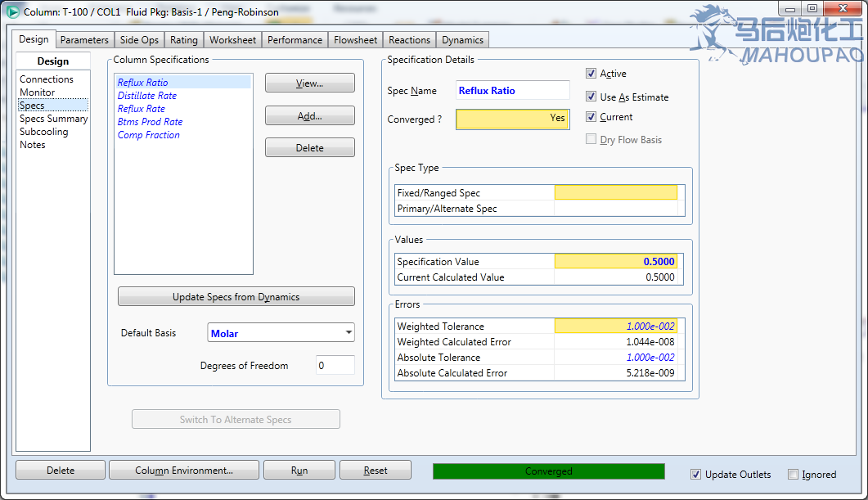Click the Degrees of Freedom field
Image resolution: width=868 pixels, height=500 pixels.
(335, 366)
